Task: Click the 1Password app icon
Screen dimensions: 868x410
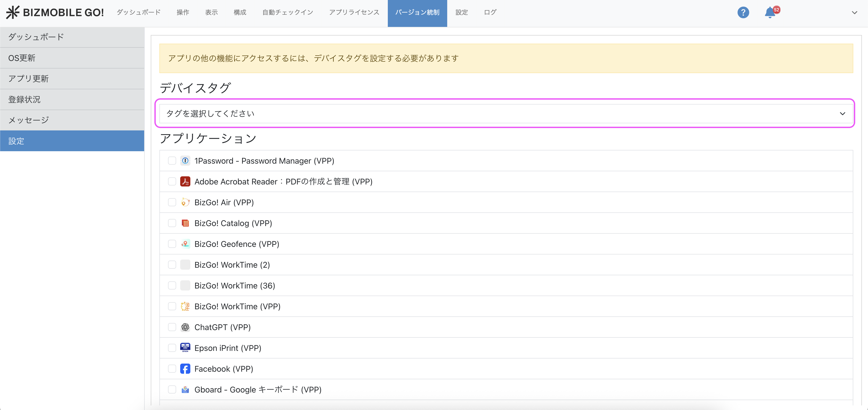Action: (x=185, y=161)
